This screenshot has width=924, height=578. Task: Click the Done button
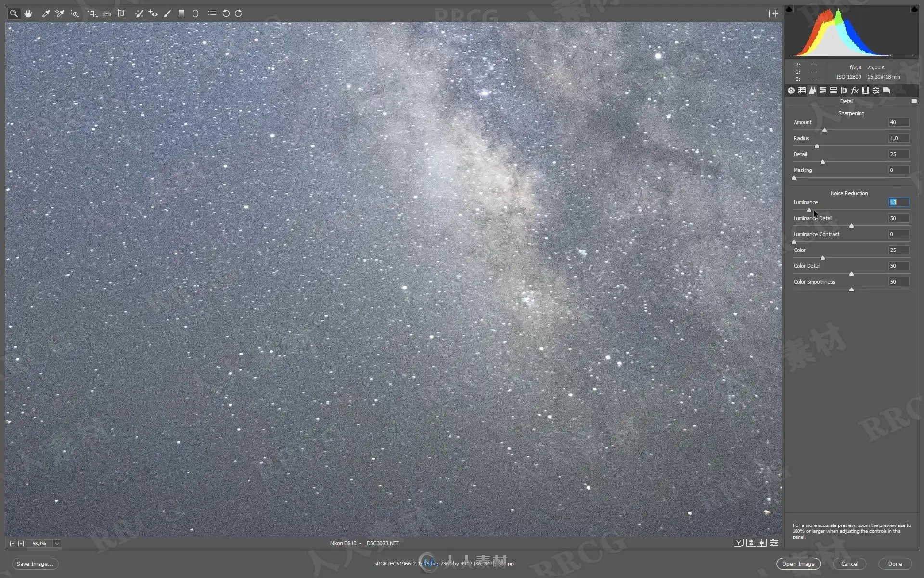[x=895, y=564]
